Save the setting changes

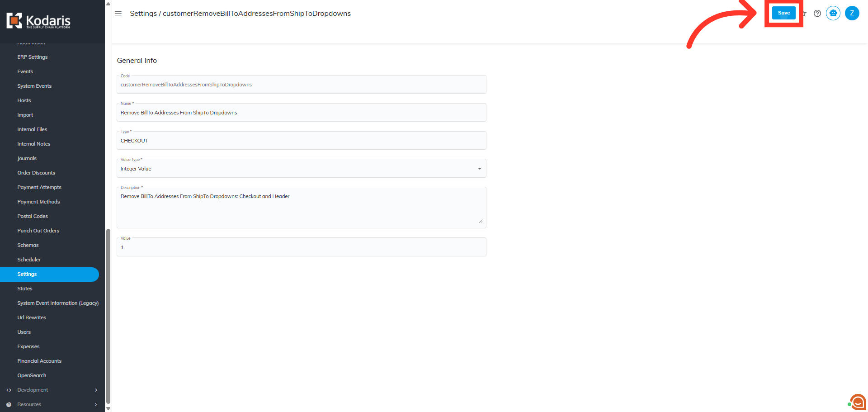[x=784, y=13]
